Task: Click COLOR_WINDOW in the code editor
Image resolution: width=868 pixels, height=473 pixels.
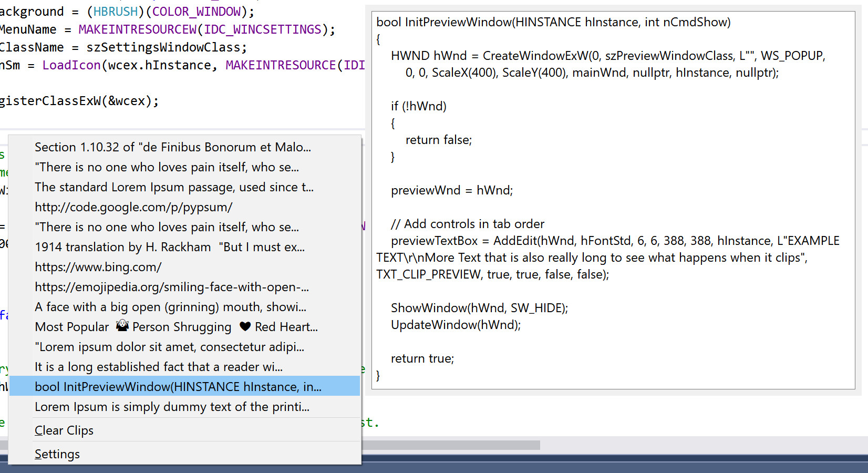Action: click(x=196, y=12)
